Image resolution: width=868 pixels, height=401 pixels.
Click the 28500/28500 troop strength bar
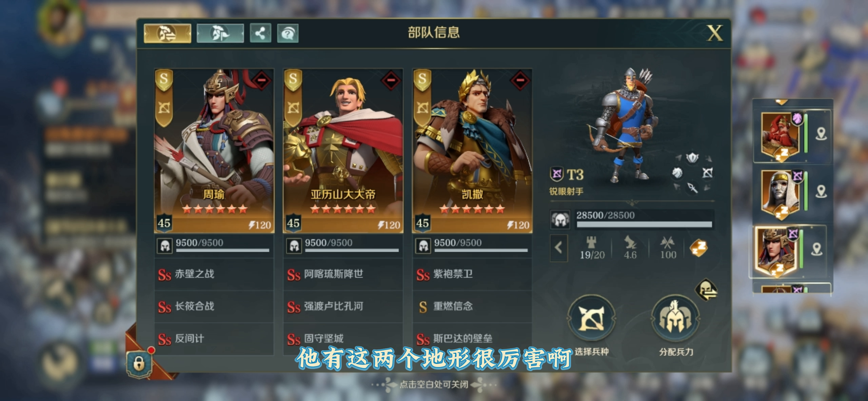click(x=644, y=219)
